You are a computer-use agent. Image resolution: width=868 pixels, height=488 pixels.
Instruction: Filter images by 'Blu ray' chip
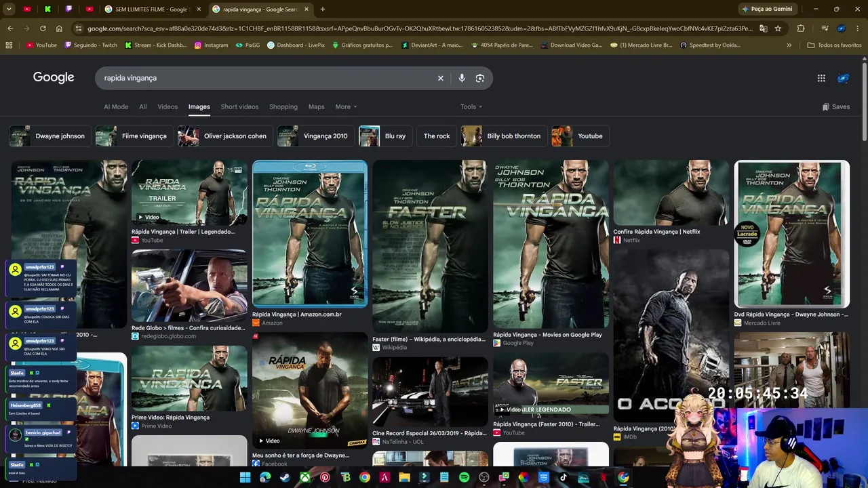(385, 136)
